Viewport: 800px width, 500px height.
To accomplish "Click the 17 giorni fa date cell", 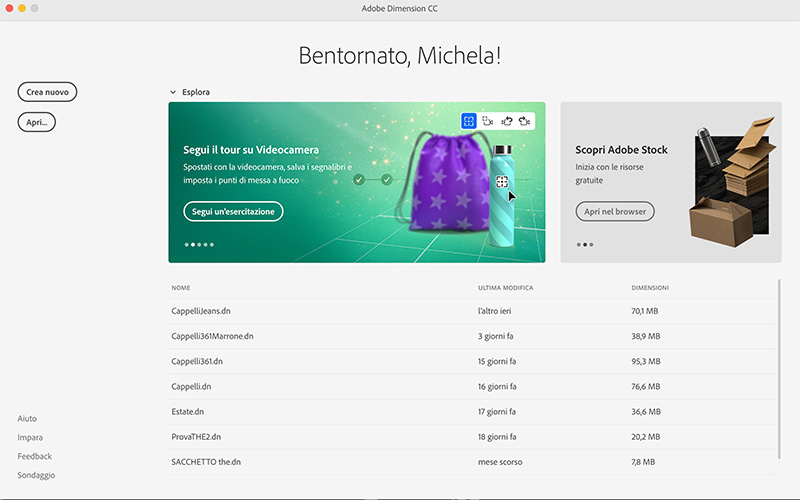I will [x=497, y=411].
